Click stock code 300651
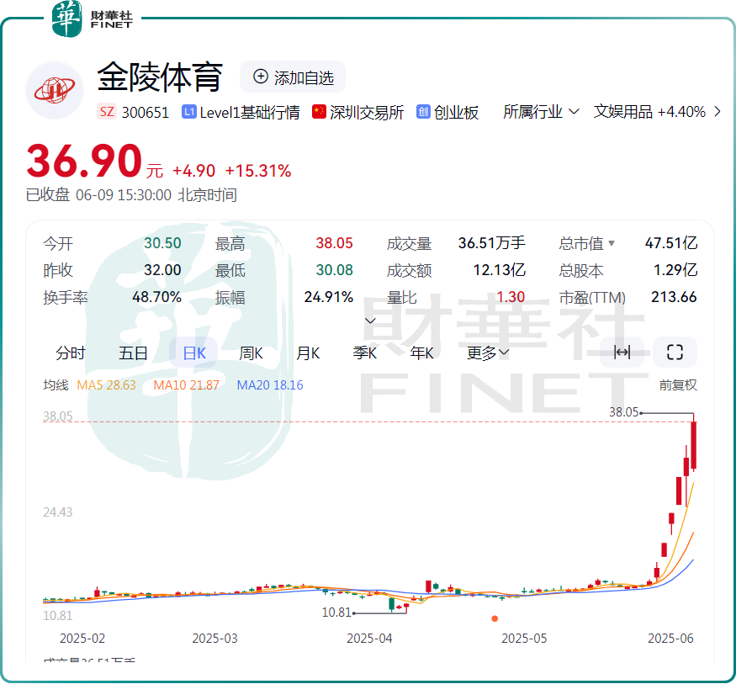Image resolution: width=736 pixels, height=700 pixels. (x=145, y=112)
